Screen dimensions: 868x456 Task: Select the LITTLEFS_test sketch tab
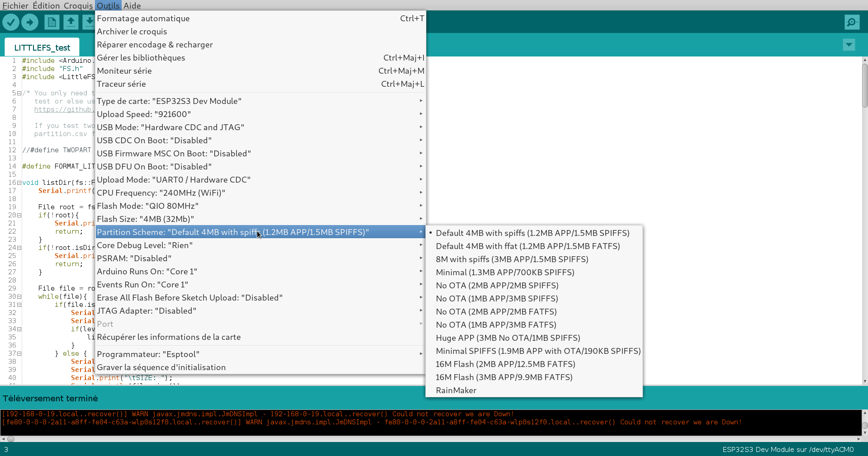[42, 47]
